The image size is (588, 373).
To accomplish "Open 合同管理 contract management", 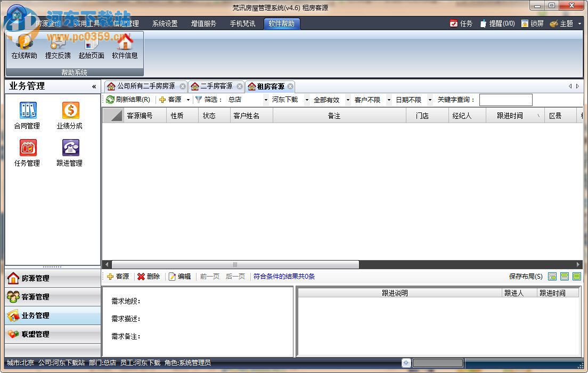I will (27, 115).
